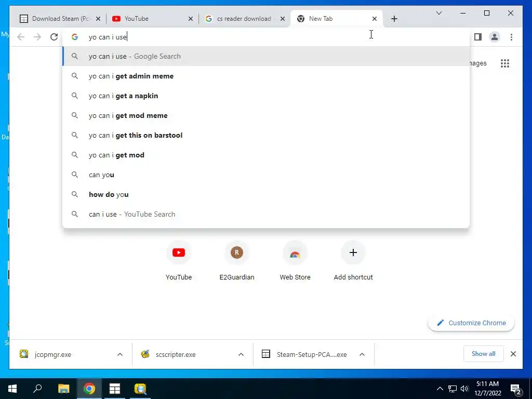
Task: Close the cs reader download tab
Action: tap(283, 19)
